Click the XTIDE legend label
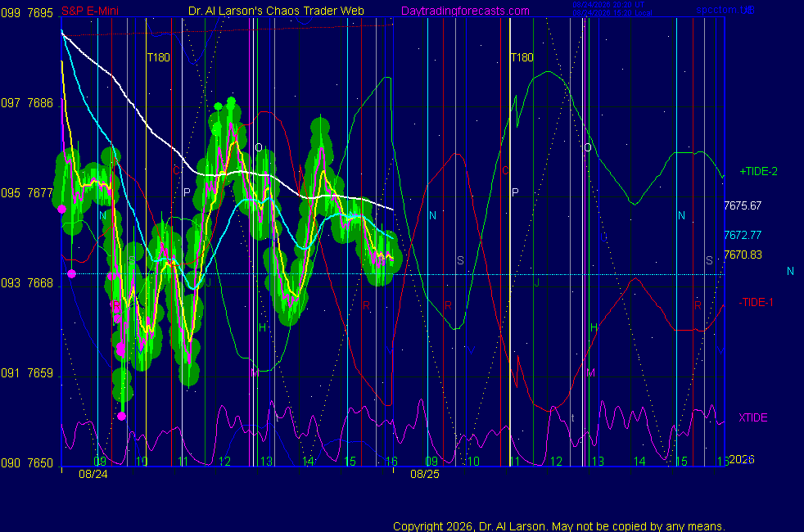This screenshot has width=804, height=532. [752, 417]
